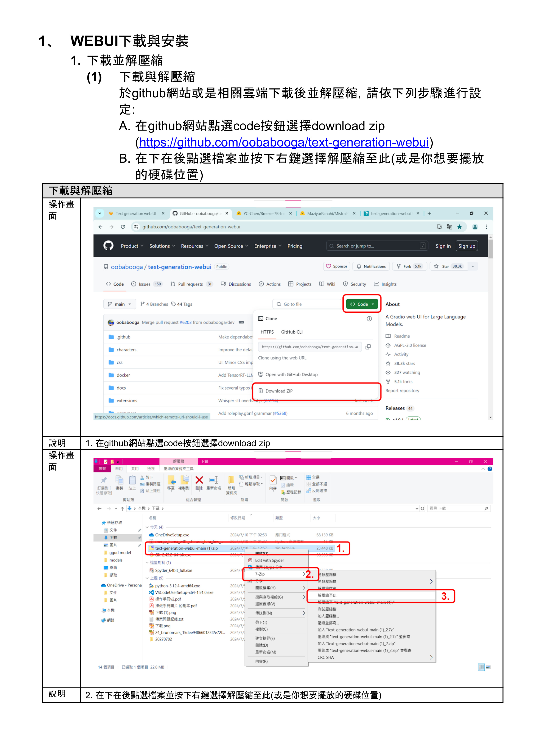Open the Enterprise dropdown menu
The width and height of the screenshot is (535, 756).
(268, 246)
